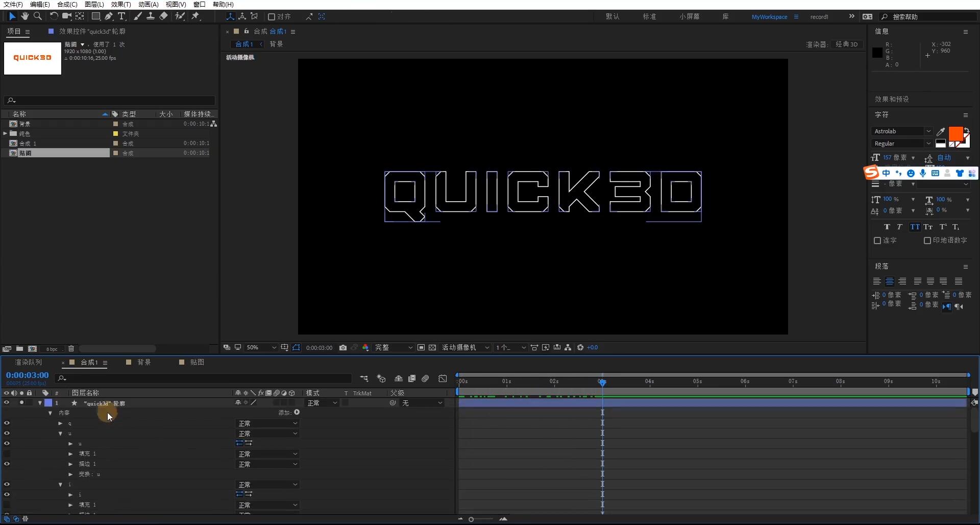Click the region of interest icon
Image resolution: width=980 pixels, height=525 pixels.
[421, 348]
